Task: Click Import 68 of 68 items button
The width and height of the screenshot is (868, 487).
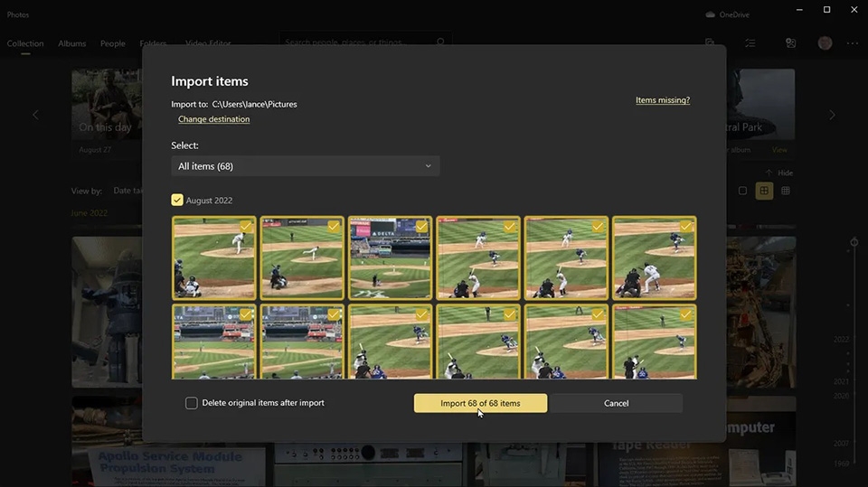Action: pos(480,403)
